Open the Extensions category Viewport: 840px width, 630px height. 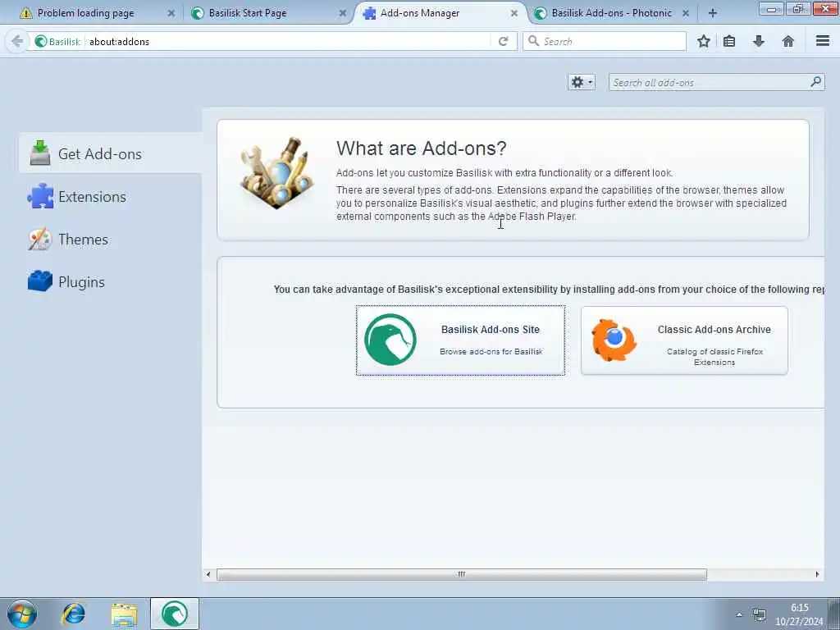(x=110, y=197)
